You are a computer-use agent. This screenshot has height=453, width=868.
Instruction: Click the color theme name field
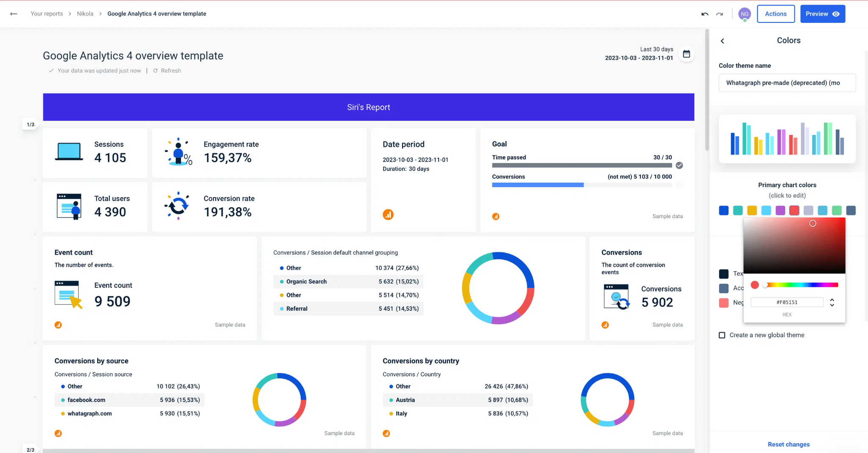pyautogui.click(x=787, y=83)
